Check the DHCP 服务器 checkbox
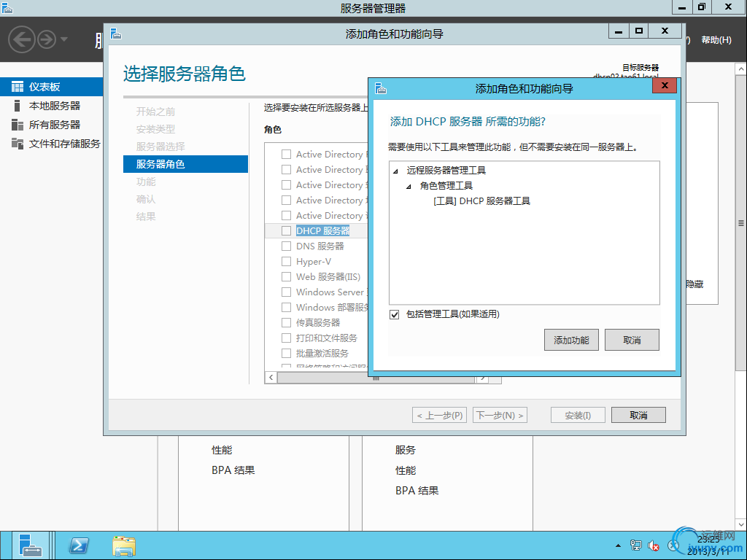Viewport: 747px width, 560px height. [286, 231]
